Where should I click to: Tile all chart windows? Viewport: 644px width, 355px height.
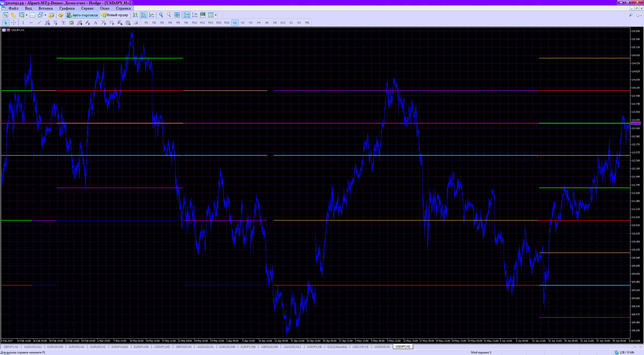(177, 15)
